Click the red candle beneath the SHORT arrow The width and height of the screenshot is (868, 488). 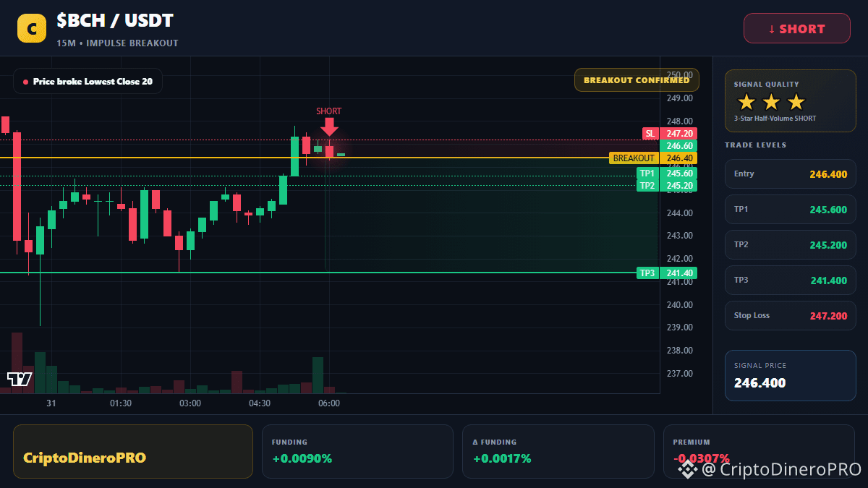329,152
